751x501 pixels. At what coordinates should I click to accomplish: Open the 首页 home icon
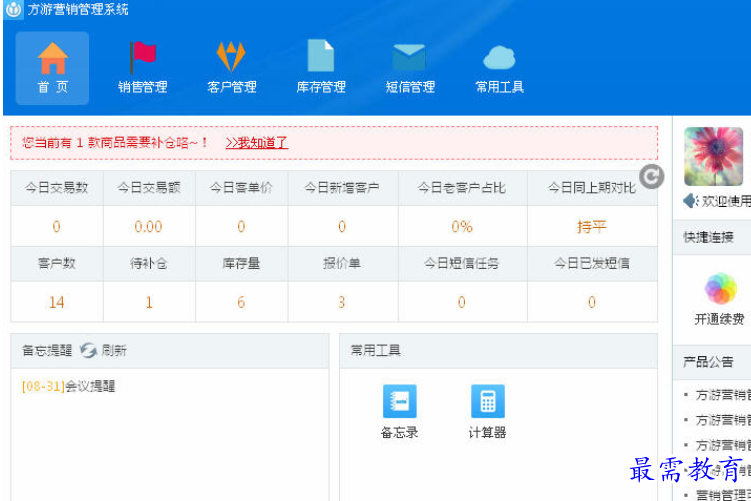tap(52, 66)
